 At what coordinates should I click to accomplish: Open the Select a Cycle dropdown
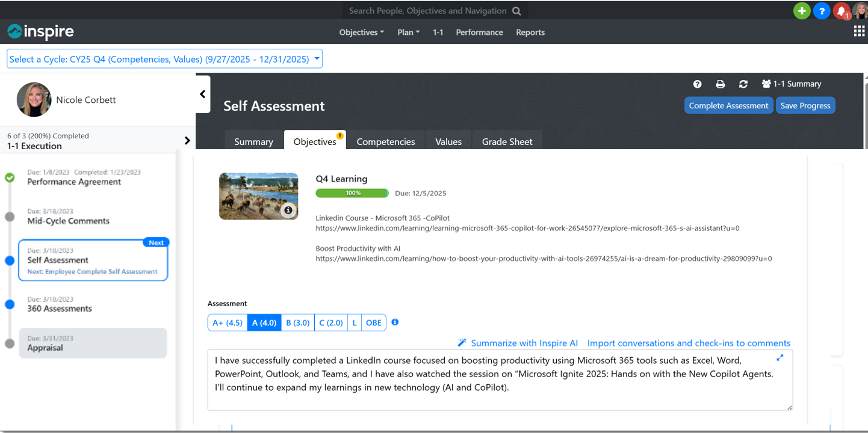pyautogui.click(x=164, y=59)
